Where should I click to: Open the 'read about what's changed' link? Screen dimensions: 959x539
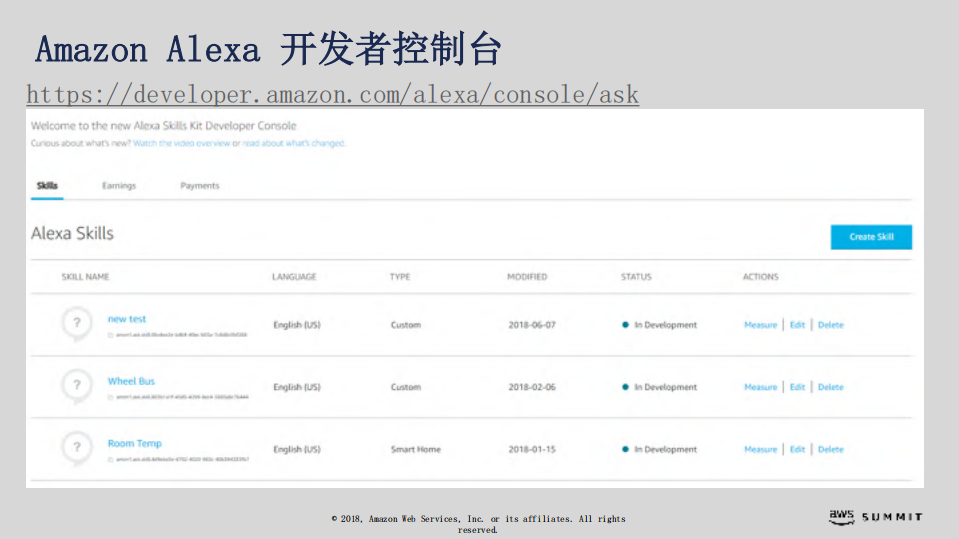pyautogui.click(x=294, y=143)
